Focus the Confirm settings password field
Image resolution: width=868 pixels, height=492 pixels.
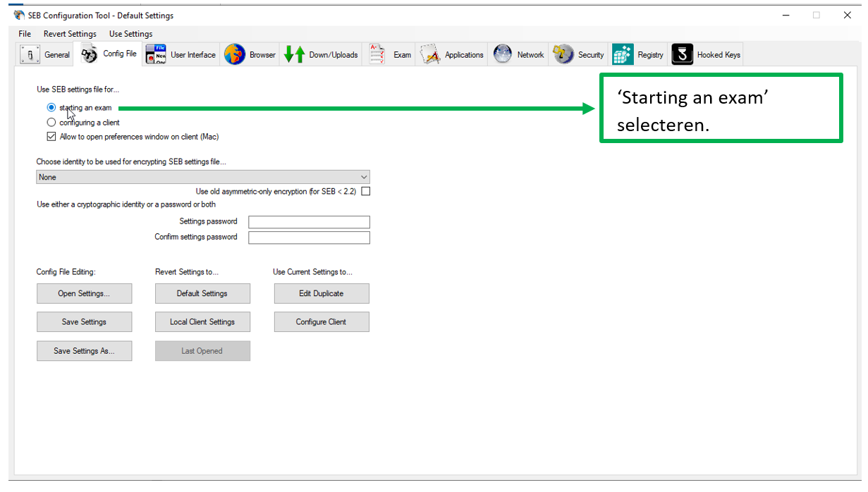[x=309, y=238]
